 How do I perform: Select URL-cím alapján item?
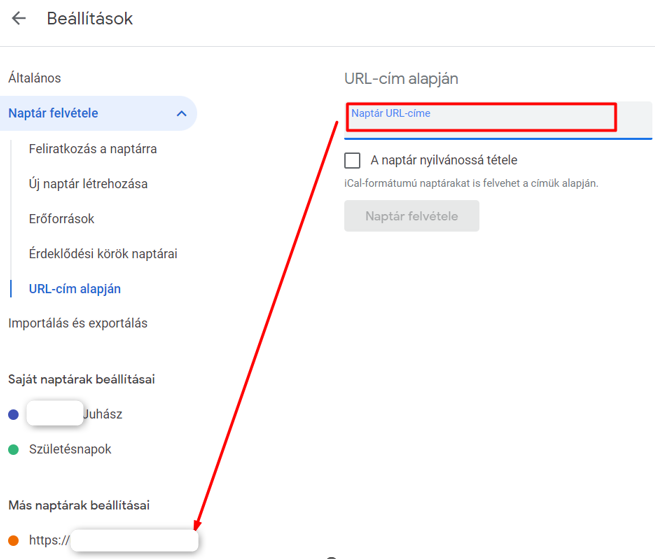(75, 289)
